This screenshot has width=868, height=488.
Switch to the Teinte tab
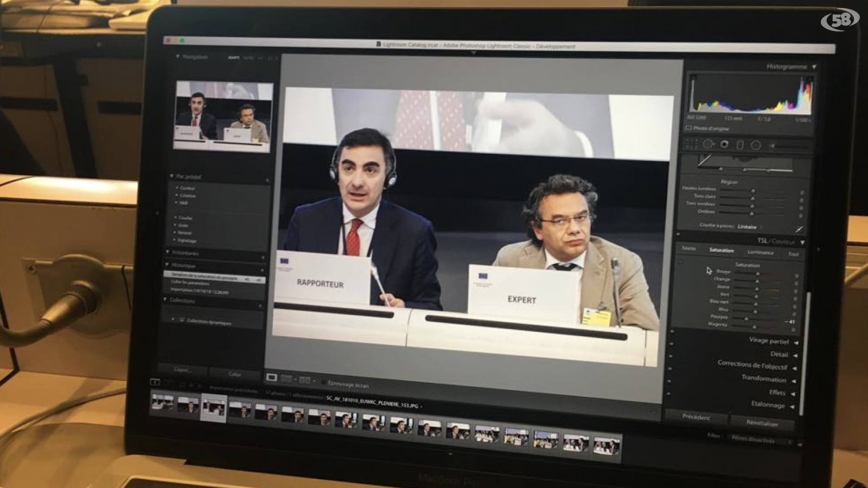pyautogui.click(x=688, y=248)
